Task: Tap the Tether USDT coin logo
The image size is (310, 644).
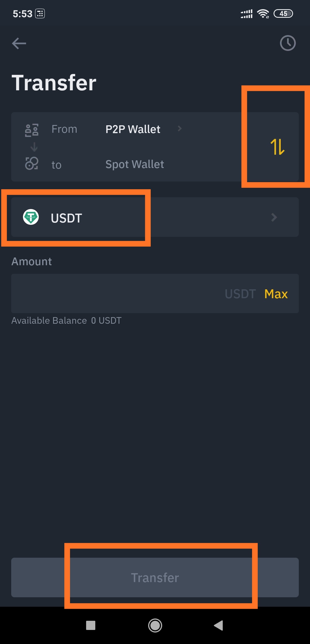Action: pos(31,217)
